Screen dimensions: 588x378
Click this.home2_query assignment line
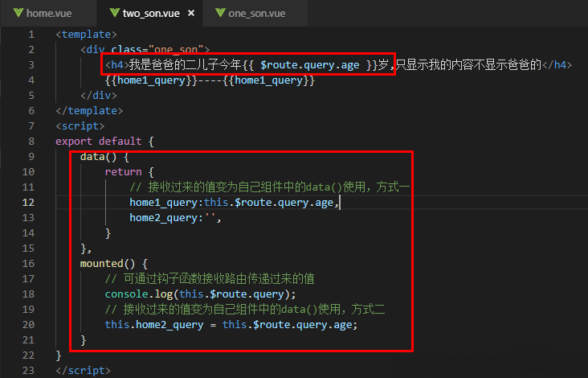tap(231, 325)
